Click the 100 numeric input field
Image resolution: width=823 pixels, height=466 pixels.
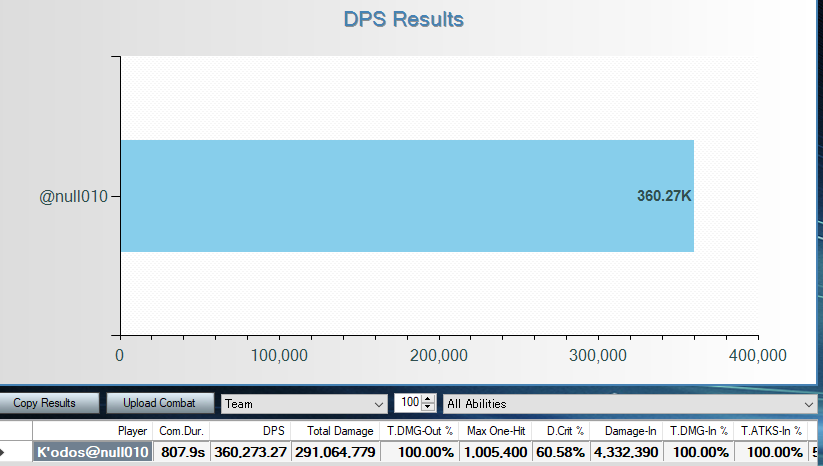[x=408, y=404]
